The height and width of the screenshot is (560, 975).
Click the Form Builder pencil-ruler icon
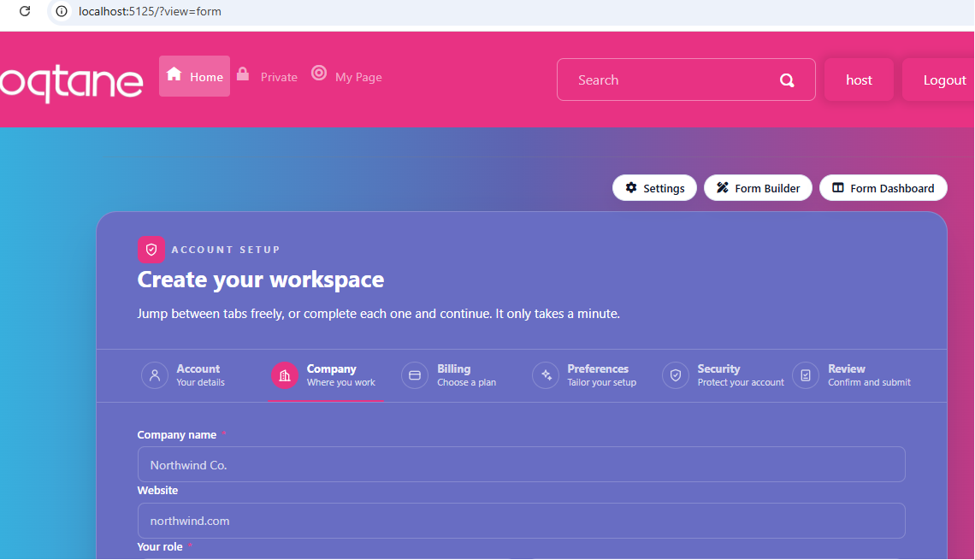723,188
